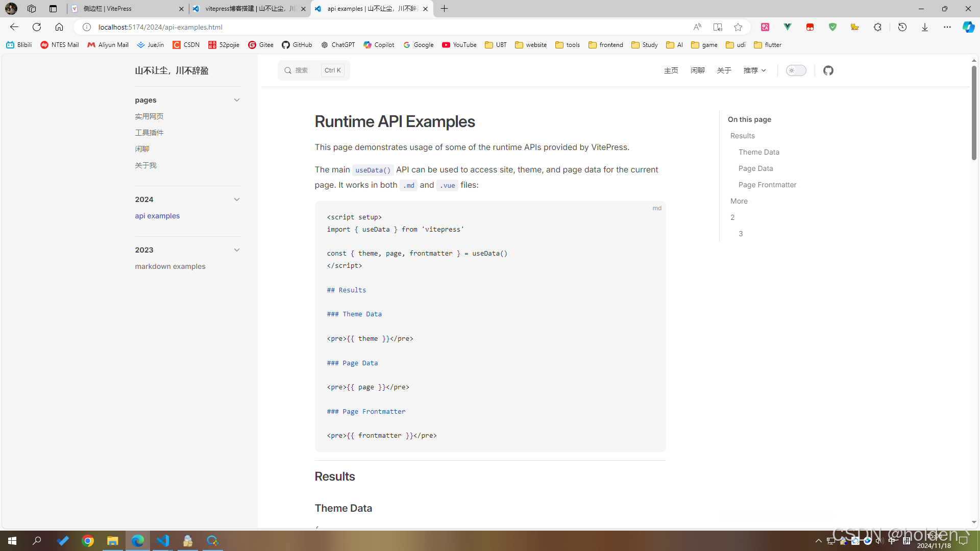Open the 推荐 dropdown menu
Screen dimensions: 980x551
point(754,70)
